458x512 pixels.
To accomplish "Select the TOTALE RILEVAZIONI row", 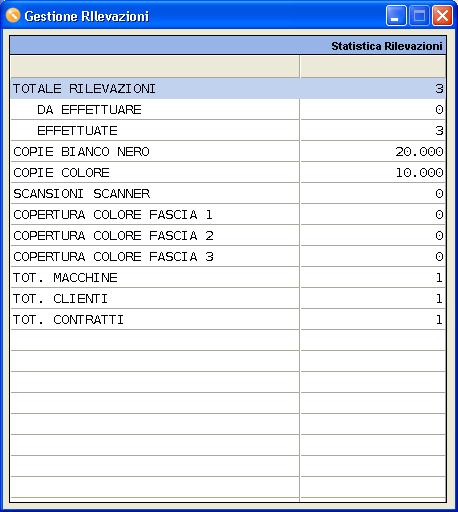I will coord(228,88).
